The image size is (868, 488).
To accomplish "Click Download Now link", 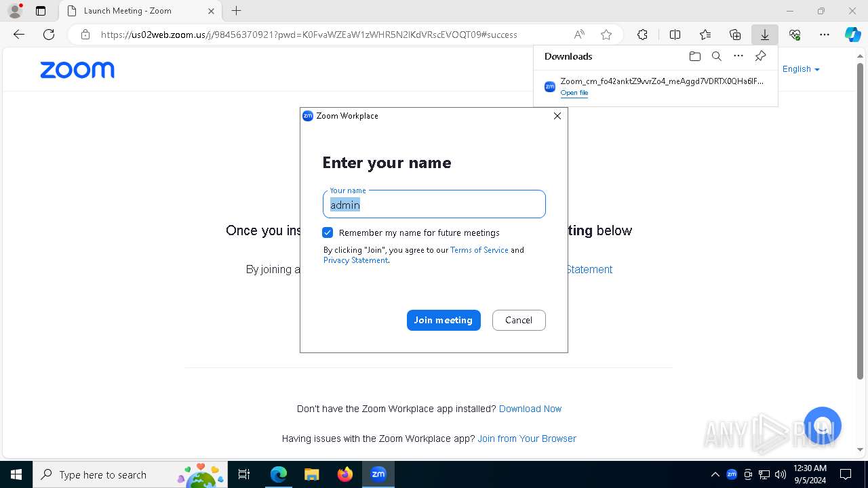I will tap(530, 409).
